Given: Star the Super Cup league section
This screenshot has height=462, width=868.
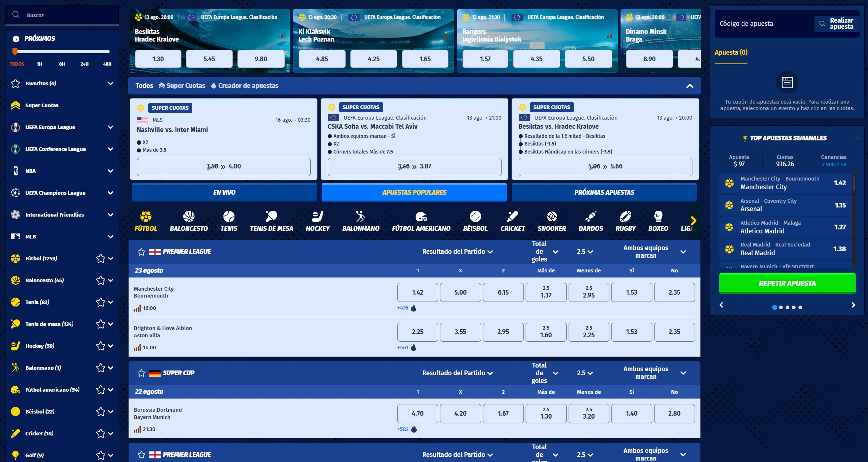Looking at the screenshot, I should pyautogui.click(x=141, y=373).
